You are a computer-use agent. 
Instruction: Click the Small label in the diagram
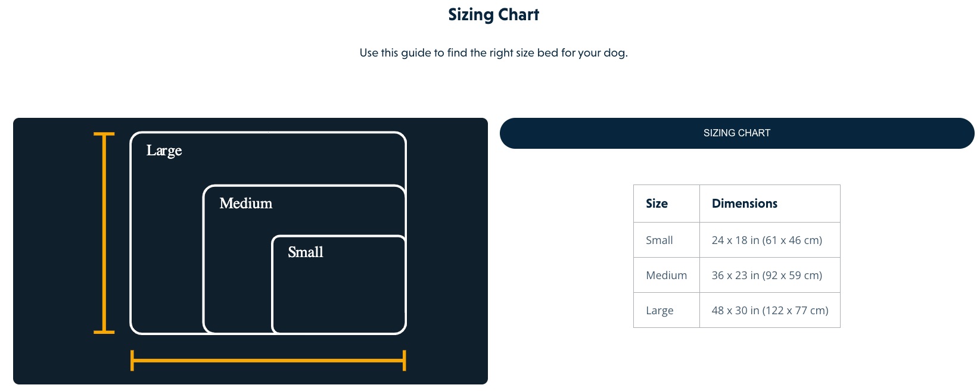(x=305, y=252)
